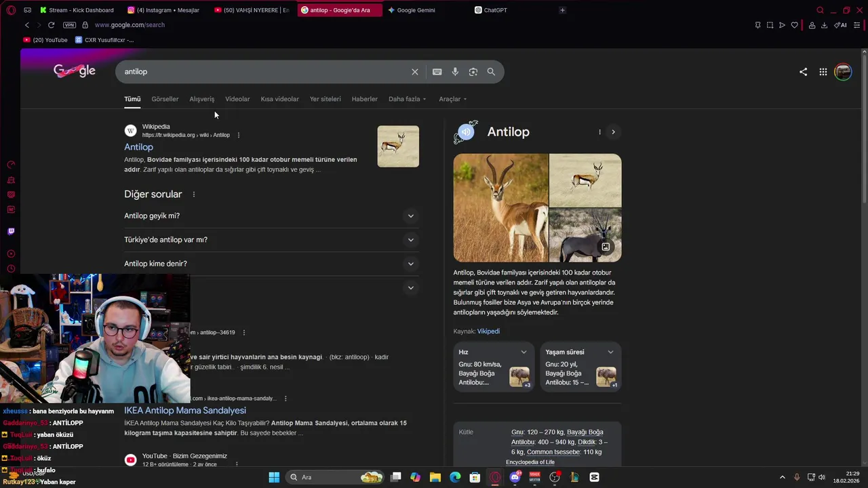Screen dimensions: 868x488
Task: Open the "Araçlar" dropdown
Action: click(452, 99)
